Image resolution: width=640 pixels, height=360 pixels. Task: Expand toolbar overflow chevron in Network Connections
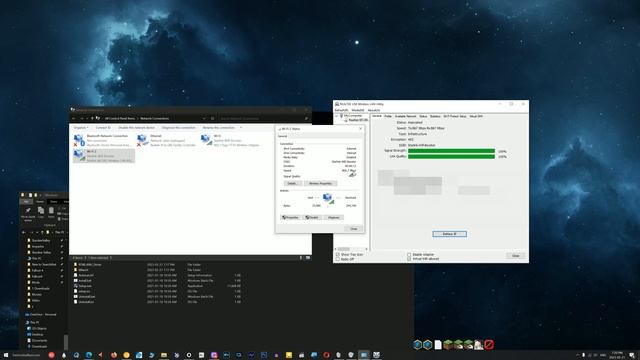(x=241, y=128)
